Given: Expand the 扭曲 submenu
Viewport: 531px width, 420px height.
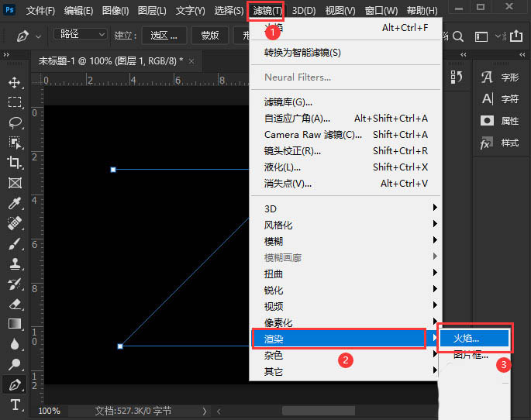Looking at the screenshot, I should pos(345,274).
